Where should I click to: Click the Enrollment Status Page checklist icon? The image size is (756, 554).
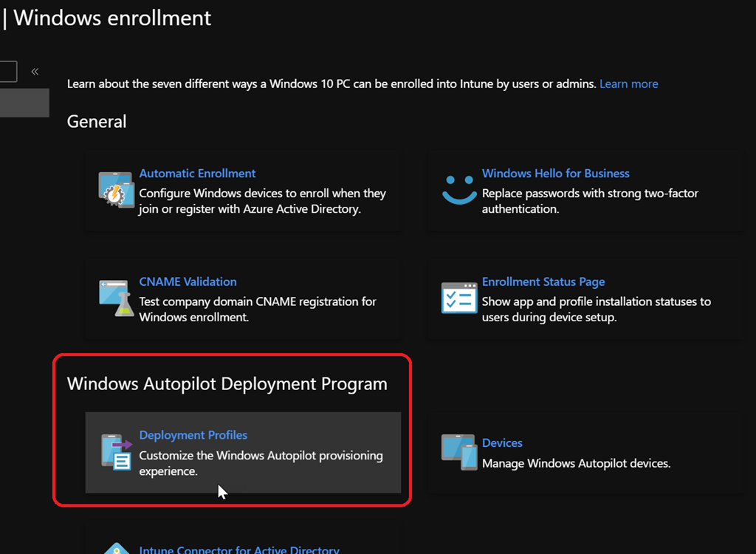coord(459,298)
